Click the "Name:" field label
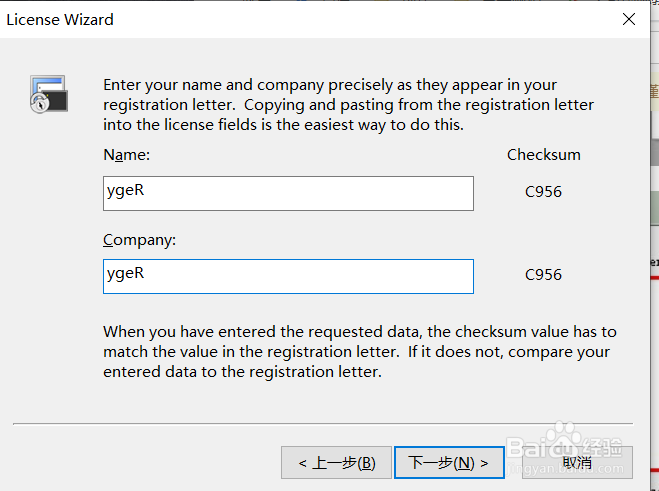Viewport: 659px width, 491px height. [x=126, y=155]
